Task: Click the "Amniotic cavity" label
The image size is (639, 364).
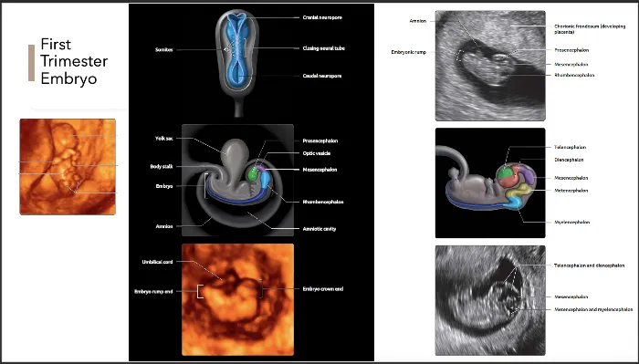Action: click(x=319, y=229)
